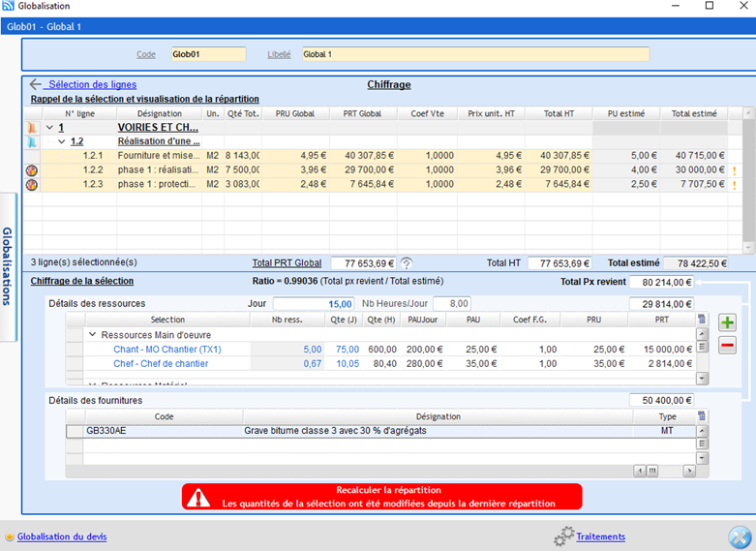Collapse the Ressources Main d'oeuvre group
Screen dimensions: 756x551
(x=92, y=334)
